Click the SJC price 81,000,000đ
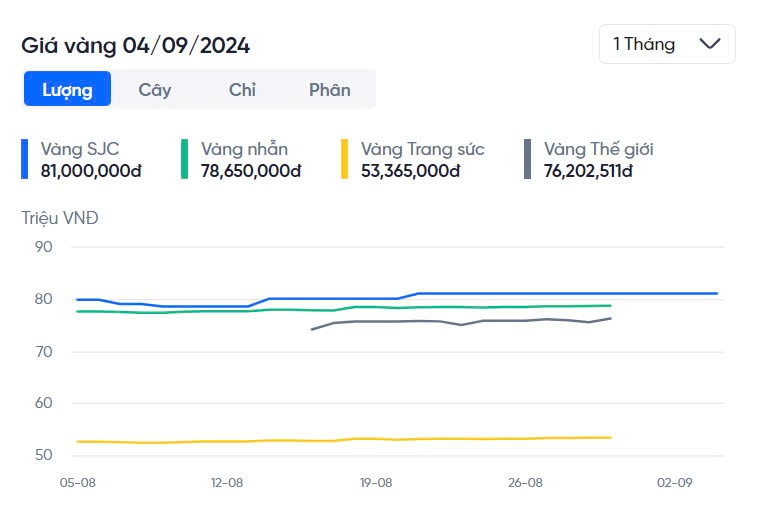761x510 pixels. tap(91, 171)
